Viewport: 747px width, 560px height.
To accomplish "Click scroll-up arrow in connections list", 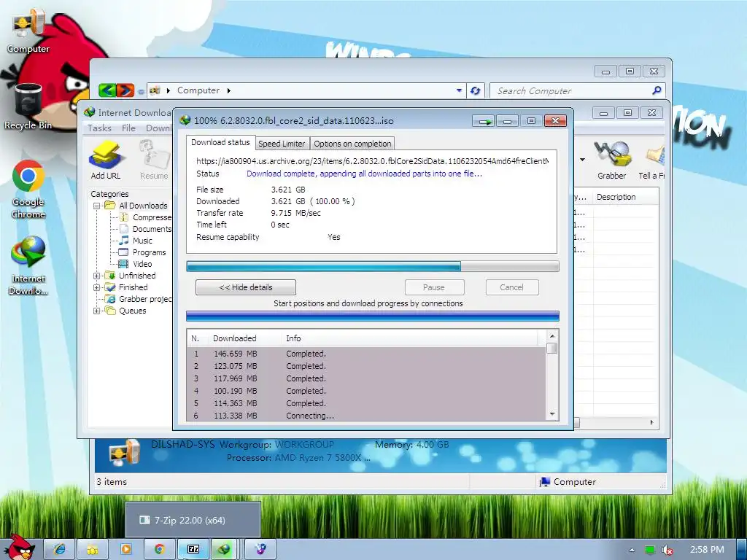I will pyautogui.click(x=552, y=336).
